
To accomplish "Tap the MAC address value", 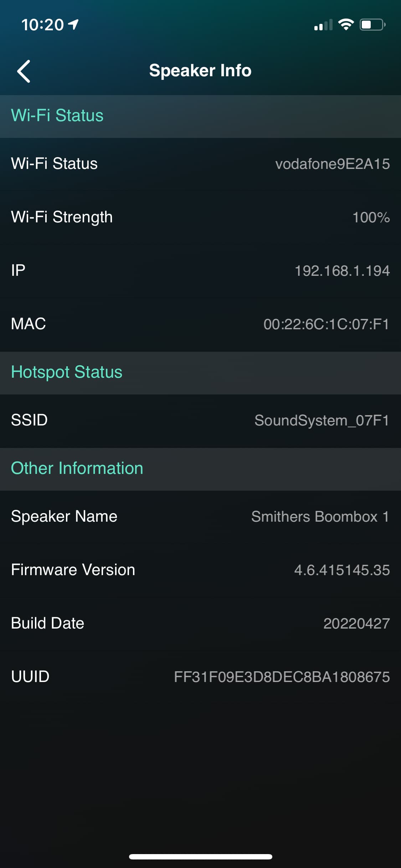I will 326,324.
